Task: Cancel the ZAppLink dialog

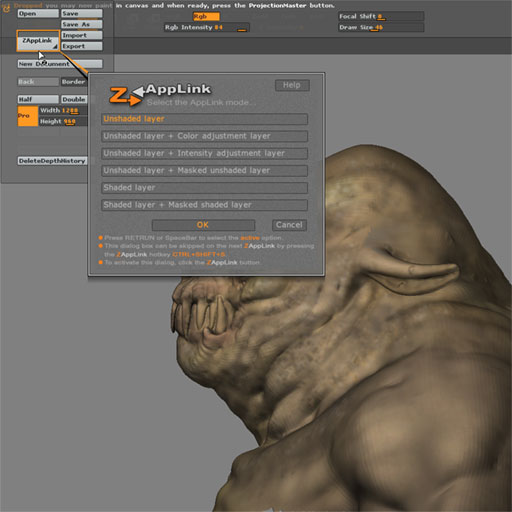Action: tap(289, 225)
